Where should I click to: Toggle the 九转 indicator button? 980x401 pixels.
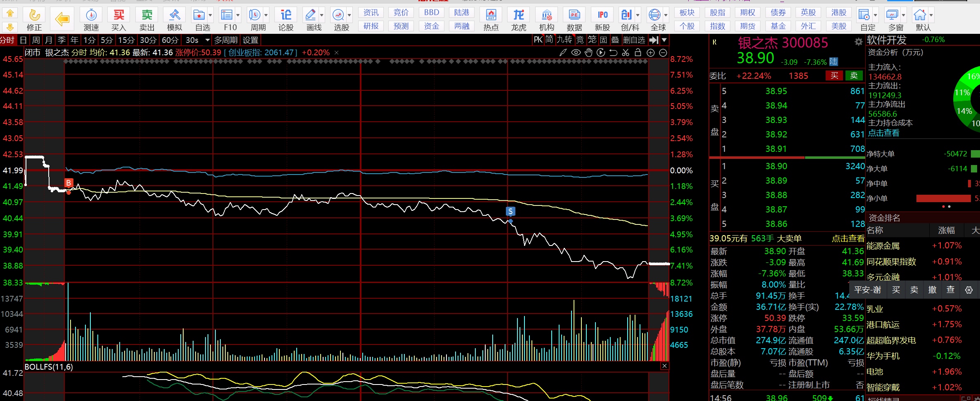pos(564,40)
